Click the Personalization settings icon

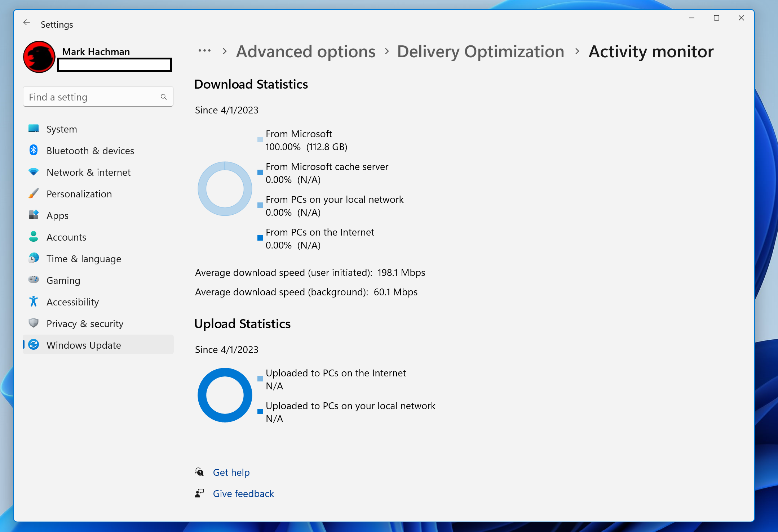[x=34, y=194]
